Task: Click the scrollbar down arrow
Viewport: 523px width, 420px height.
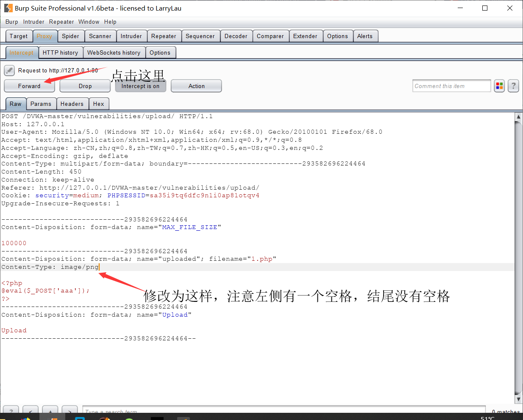Action: (518, 399)
